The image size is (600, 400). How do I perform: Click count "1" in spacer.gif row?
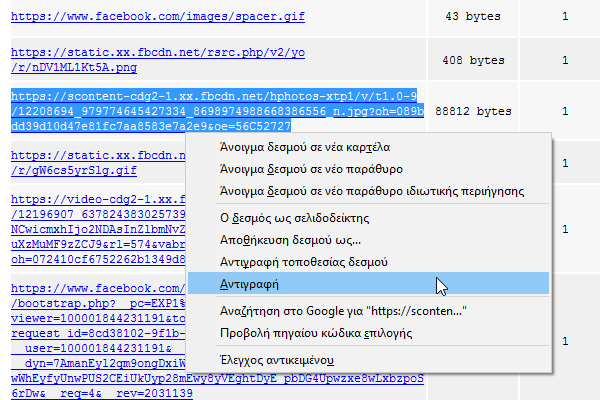(x=565, y=16)
